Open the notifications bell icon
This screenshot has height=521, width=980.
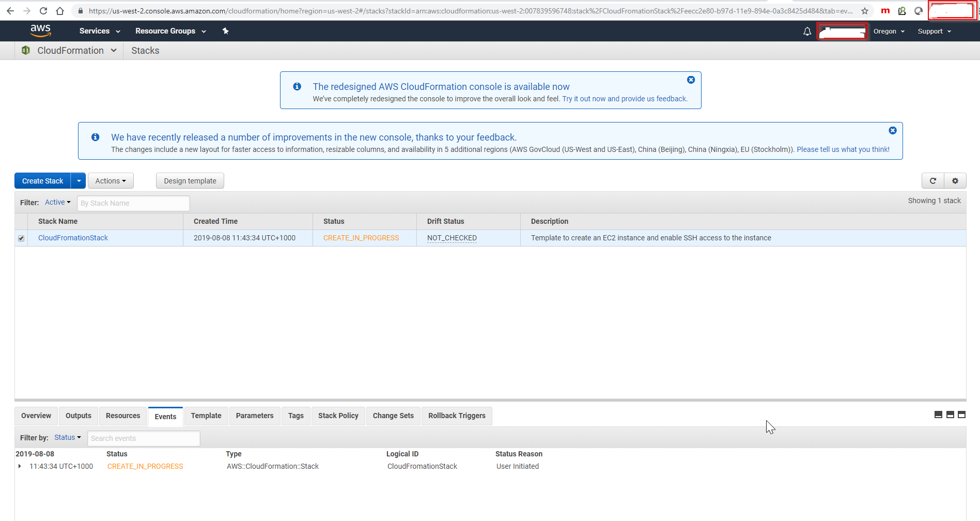click(807, 32)
